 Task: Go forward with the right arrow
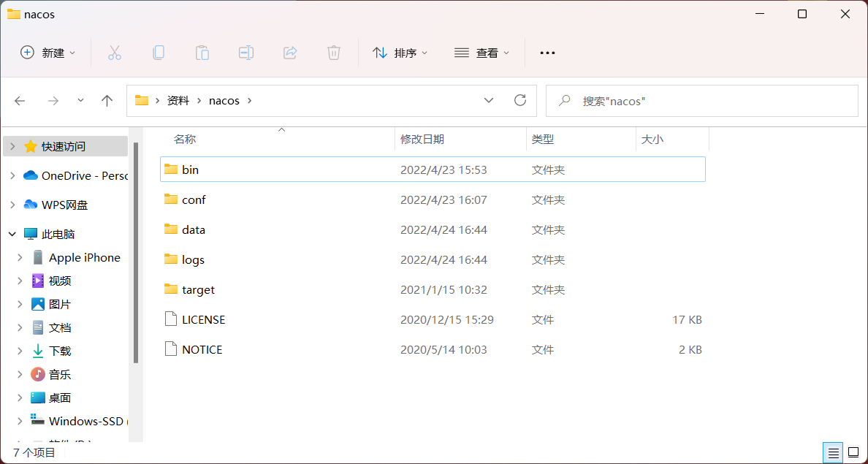[x=53, y=101]
